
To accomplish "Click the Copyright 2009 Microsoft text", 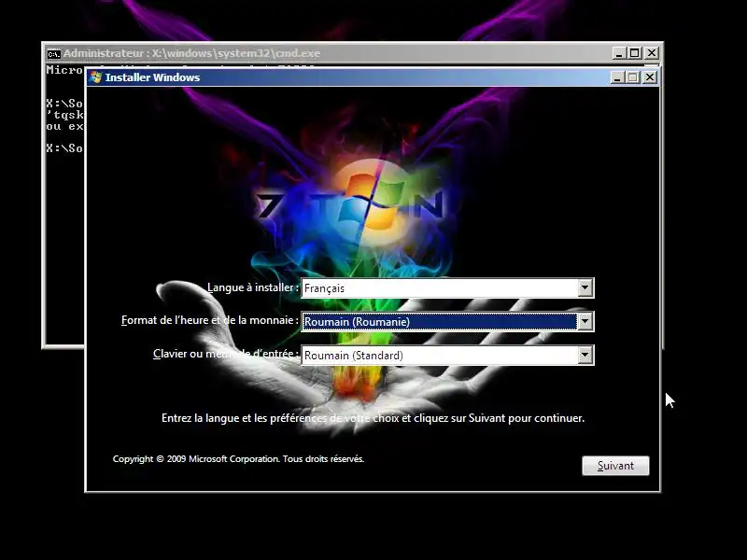I will [x=238, y=459].
